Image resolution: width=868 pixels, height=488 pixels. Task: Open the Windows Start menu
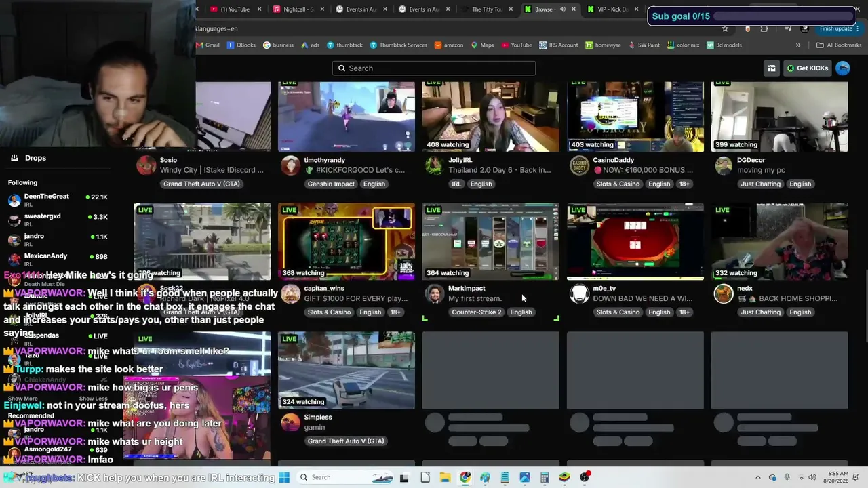pos(284,477)
